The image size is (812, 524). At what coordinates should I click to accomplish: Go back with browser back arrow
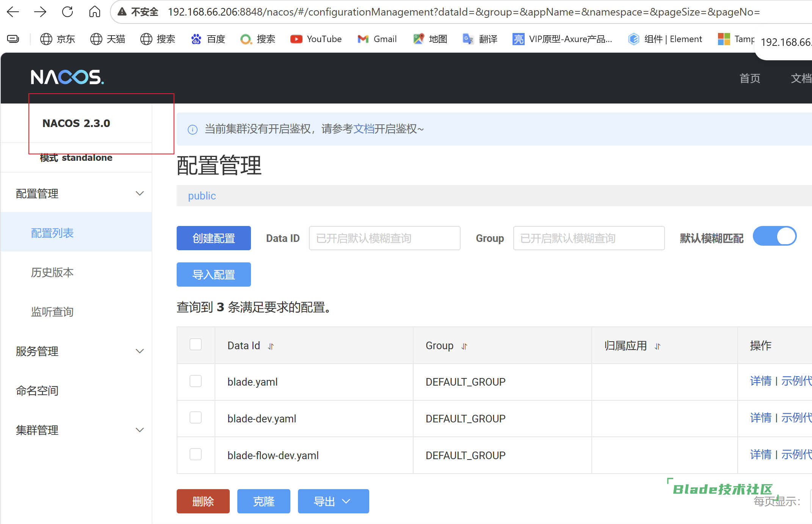13,12
